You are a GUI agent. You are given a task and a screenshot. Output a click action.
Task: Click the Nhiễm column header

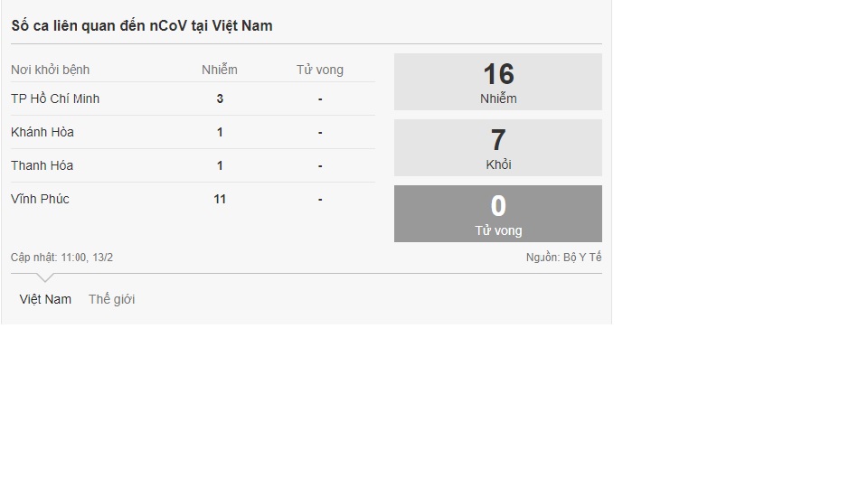220,70
